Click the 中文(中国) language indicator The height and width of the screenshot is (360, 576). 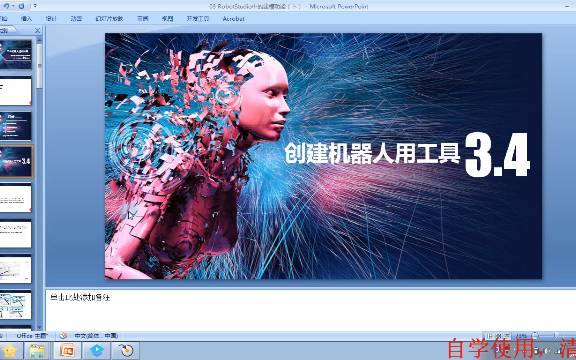coord(96,335)
